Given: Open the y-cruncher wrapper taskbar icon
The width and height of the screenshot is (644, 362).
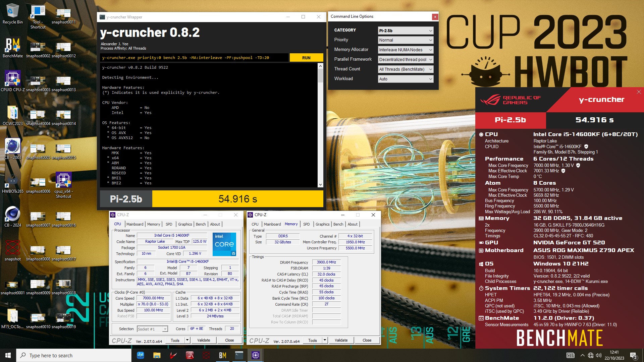Looking at the screenshot, I should pyautogui.click(x=239, y=355).
